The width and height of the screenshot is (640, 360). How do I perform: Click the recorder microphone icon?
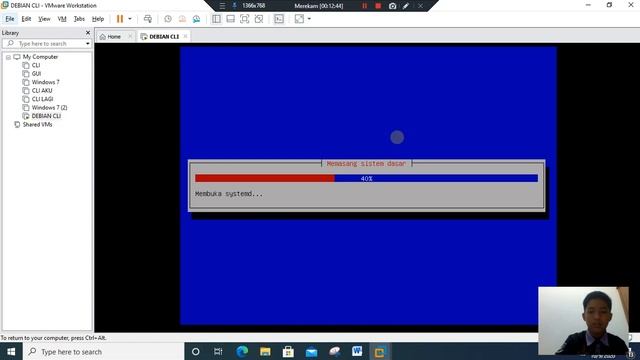pyautogui.click(x=235, y=6)
